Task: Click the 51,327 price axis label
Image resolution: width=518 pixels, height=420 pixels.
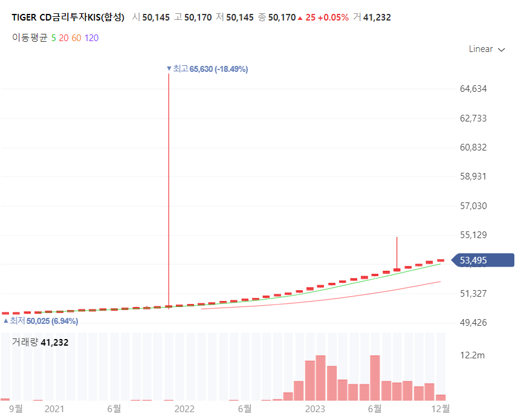Action: (473, 294)
